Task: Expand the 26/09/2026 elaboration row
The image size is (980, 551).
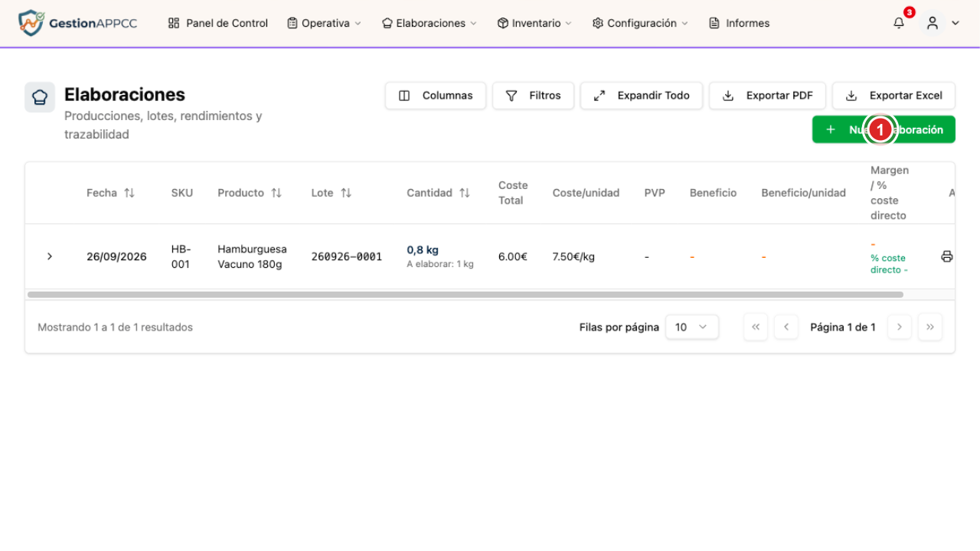Action: click(50, 256)
